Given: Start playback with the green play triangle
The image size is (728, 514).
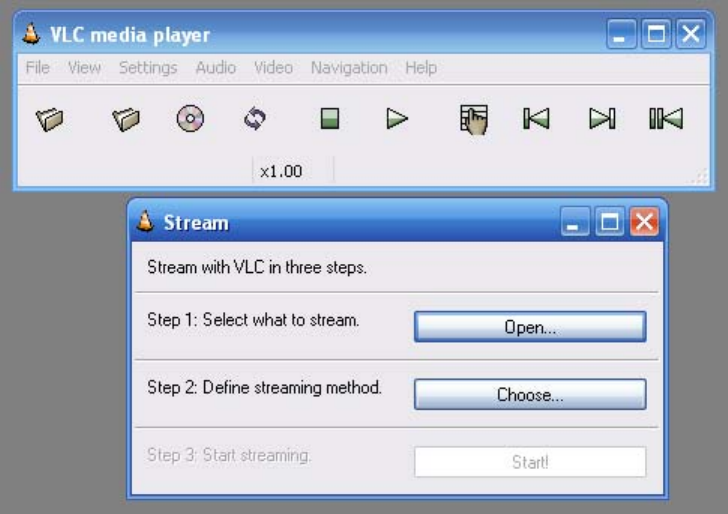Looking at the screenshot, I should coord(397,119).
